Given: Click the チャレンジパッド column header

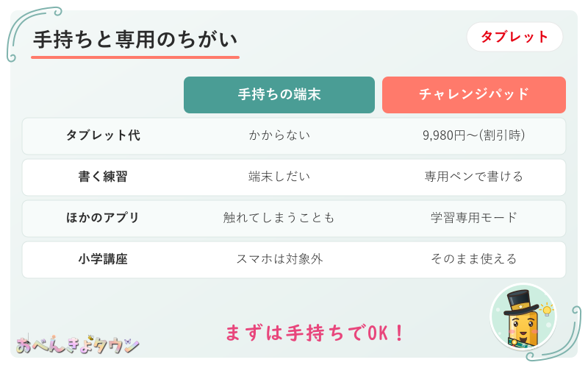Looking at the screenshot, I should coord(473,95).
